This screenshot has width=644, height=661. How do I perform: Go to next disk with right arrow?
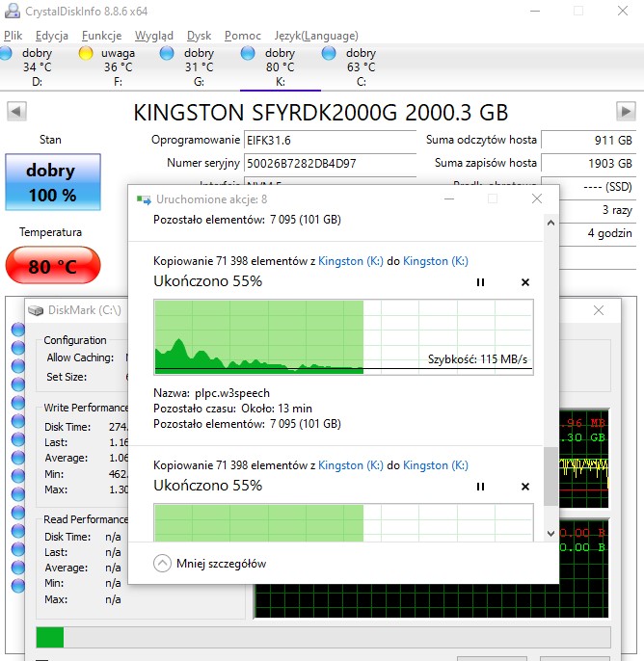[x=626, y=111]
